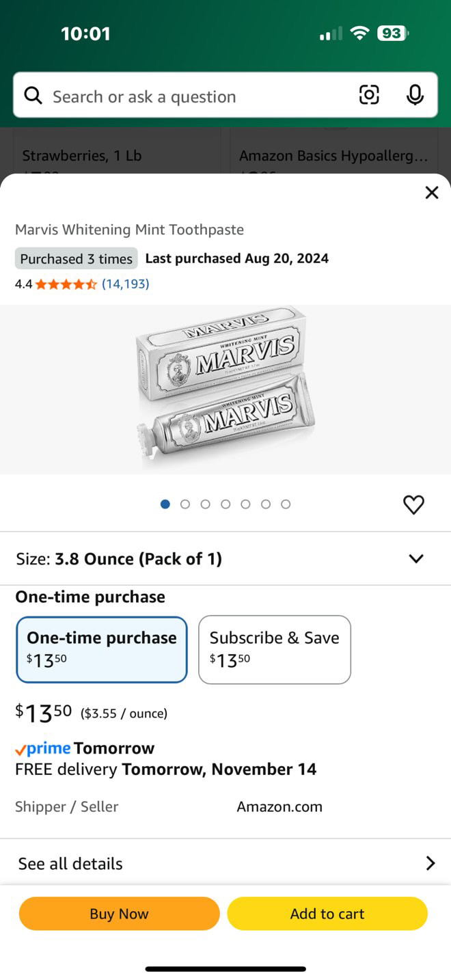This screenshot has width=451, height=980.
Task: Select the One-time purchase option
Action: pyautogui.click(x=102, y=649)
